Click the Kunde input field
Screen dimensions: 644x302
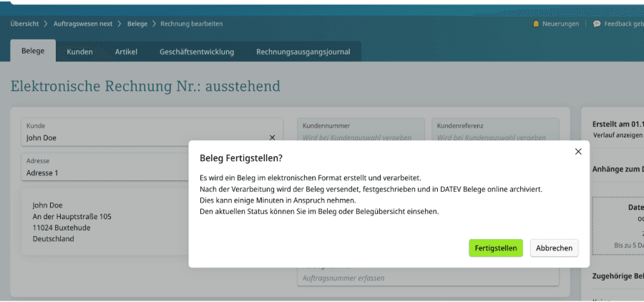pos(143,137)
